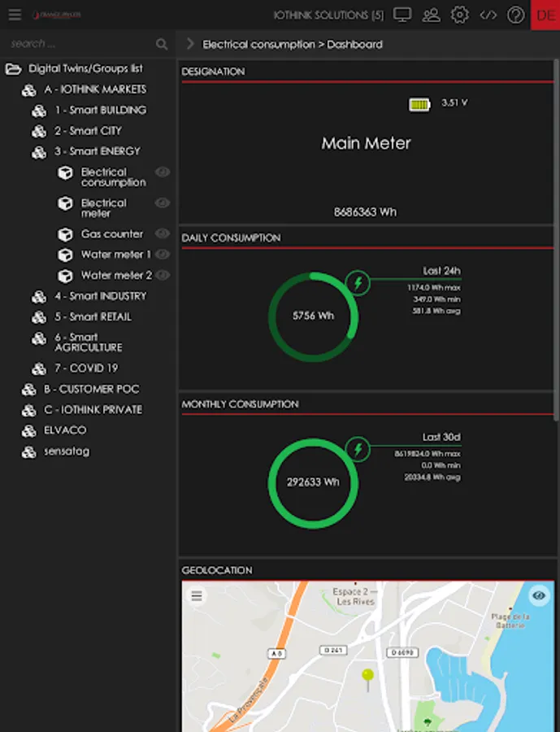560x732 pixels.
Task: Toggle eye icon for Electrical consumption
Action: [x=163, y=172]
